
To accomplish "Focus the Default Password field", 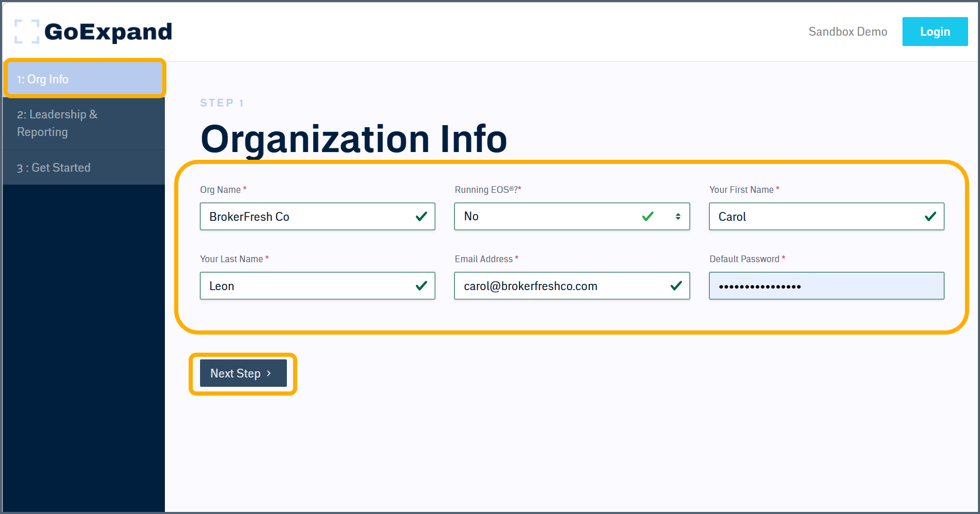I will 826,286.
